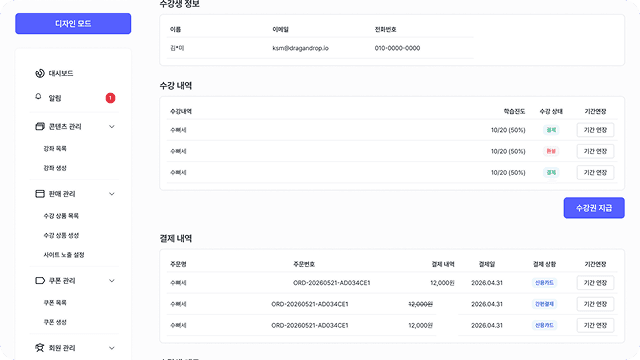This screenshot has height=360, width=640.
Task: Collapse the 쿠폰 관리 section chevron
Action: (x=112, y=281)
